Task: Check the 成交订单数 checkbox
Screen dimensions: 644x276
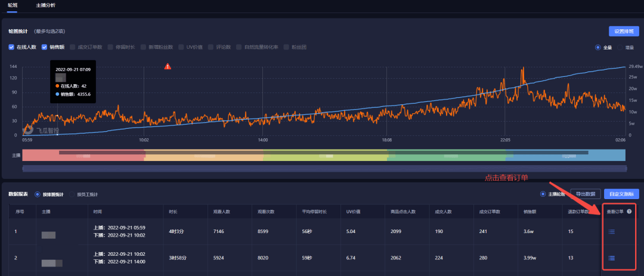Action: [72, 47]
